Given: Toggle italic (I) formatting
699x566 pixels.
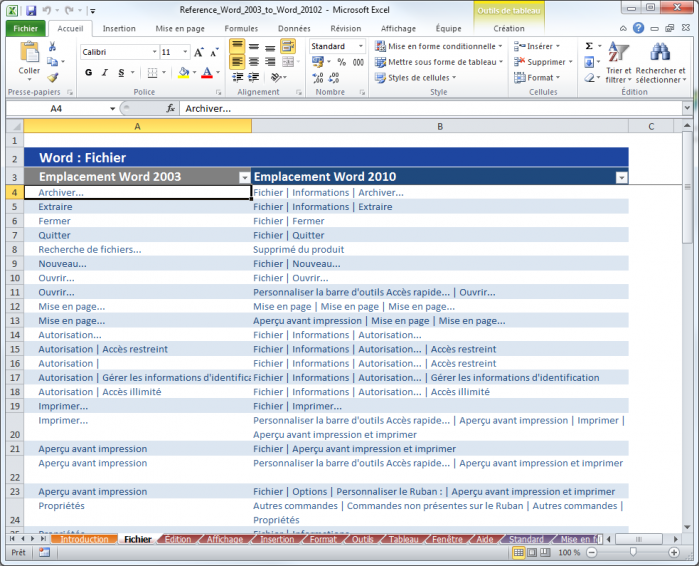Looking at the screenshot, I should click(105, 72).
